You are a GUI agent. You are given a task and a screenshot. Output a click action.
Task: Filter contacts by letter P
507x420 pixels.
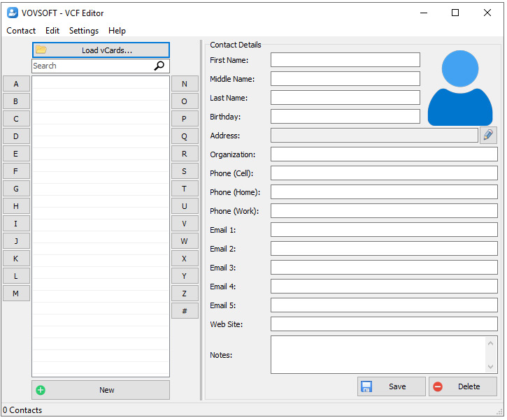tap(185, 119)
